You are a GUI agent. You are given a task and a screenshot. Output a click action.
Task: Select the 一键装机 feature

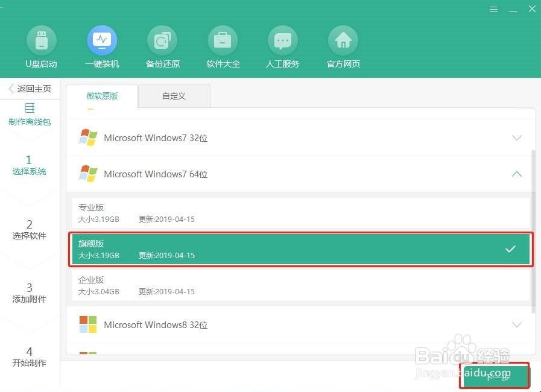click(101, 47)
